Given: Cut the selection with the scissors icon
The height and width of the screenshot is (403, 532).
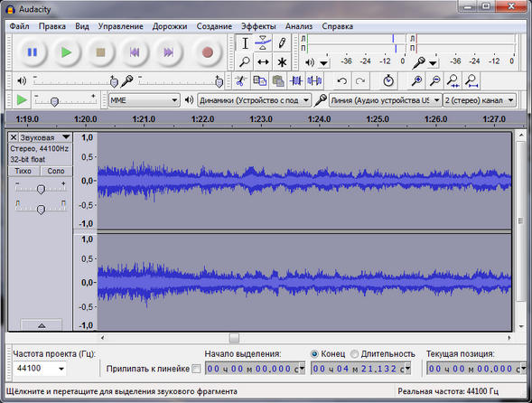Looking at the screenshot, I should click(x=241, y=80).
